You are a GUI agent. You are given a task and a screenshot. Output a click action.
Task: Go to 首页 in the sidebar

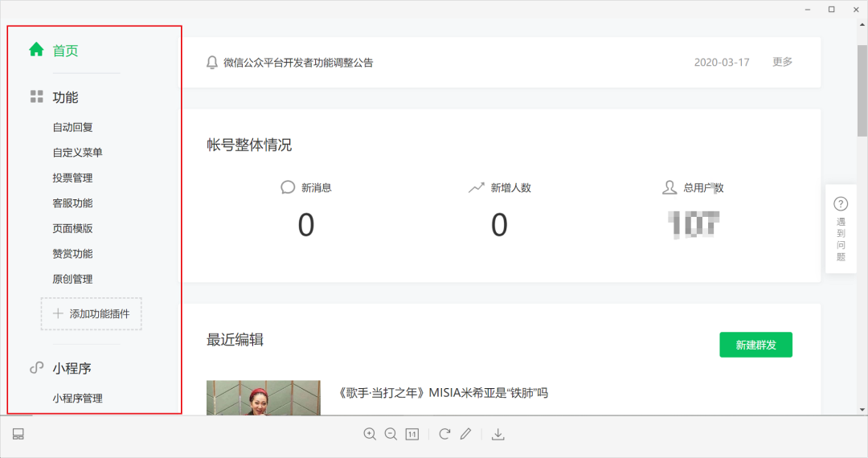pyautogui.click(x=65, y=51)
